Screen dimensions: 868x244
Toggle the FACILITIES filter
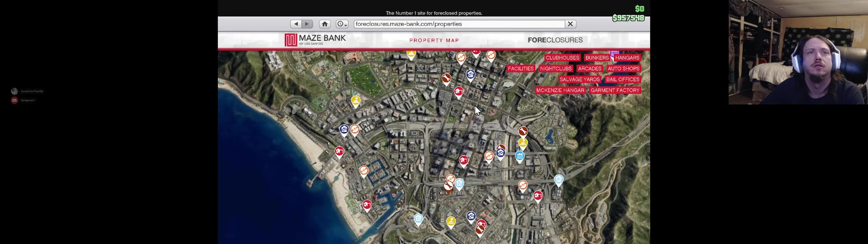[x=521, y=68]
